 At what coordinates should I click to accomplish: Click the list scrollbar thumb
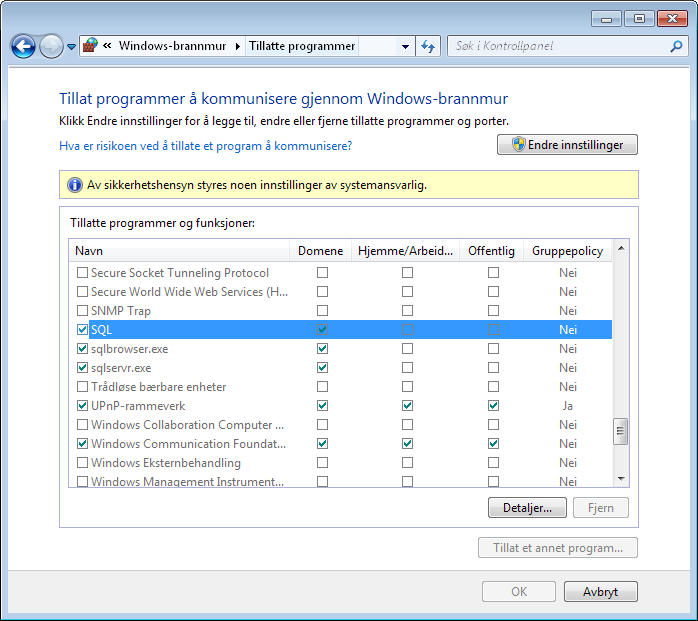point(621,431)
